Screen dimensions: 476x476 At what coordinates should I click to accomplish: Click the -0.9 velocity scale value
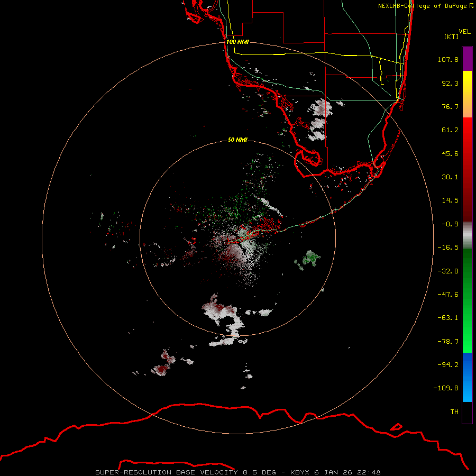(450, 224)
